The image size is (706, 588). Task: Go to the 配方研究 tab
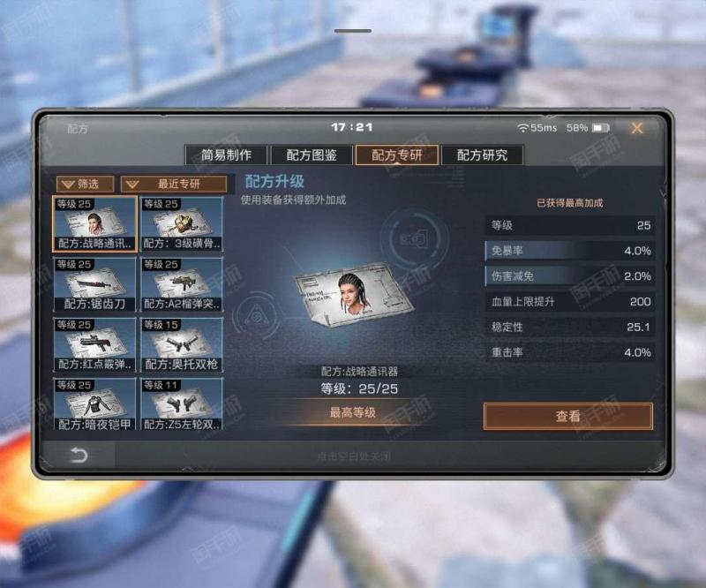[482, 155]
